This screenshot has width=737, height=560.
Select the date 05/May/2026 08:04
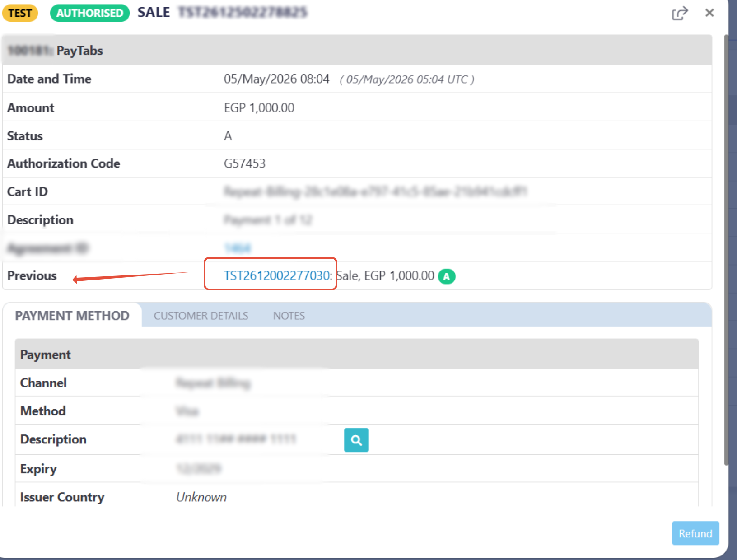[277, 79]
